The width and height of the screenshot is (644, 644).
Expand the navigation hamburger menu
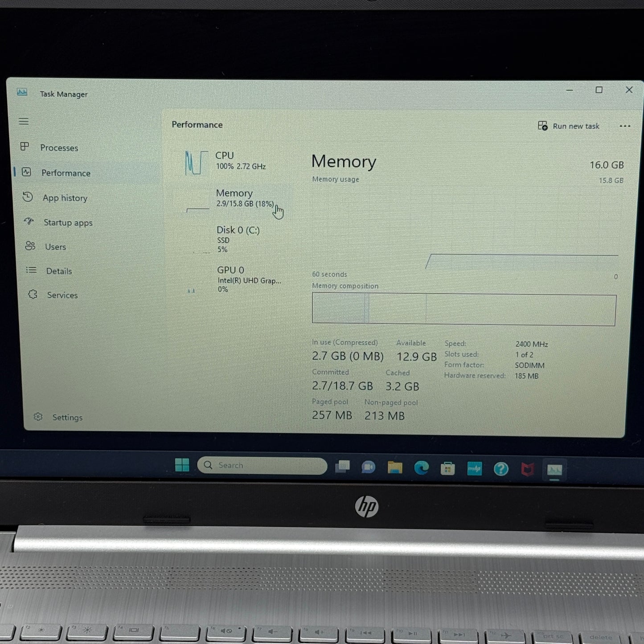[24, 121]
